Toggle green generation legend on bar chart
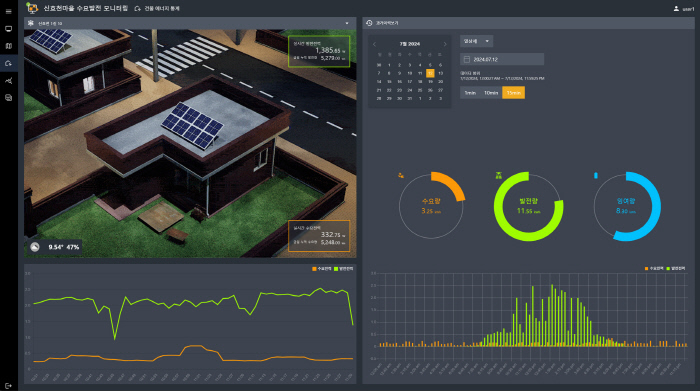This screenshot has height=391, width=700. tap(675, 268)
